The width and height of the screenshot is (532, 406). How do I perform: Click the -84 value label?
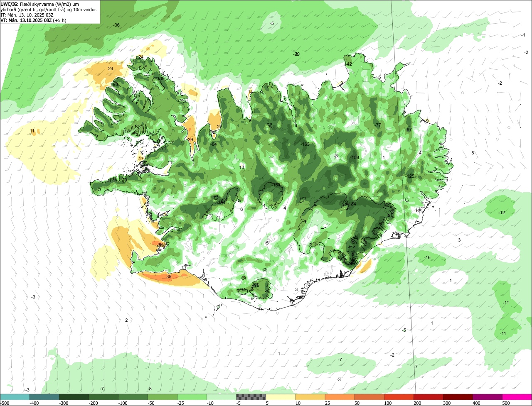pyautogui.click(x=214, y=144)
